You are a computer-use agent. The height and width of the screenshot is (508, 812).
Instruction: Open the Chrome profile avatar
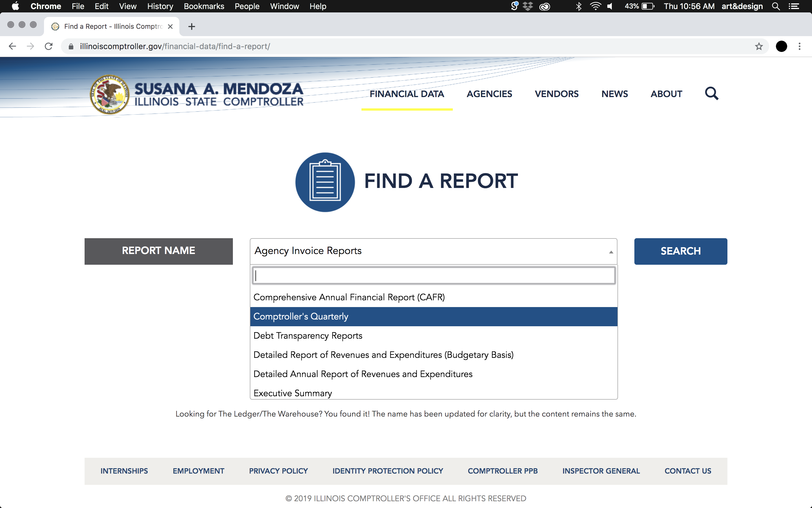781,46
